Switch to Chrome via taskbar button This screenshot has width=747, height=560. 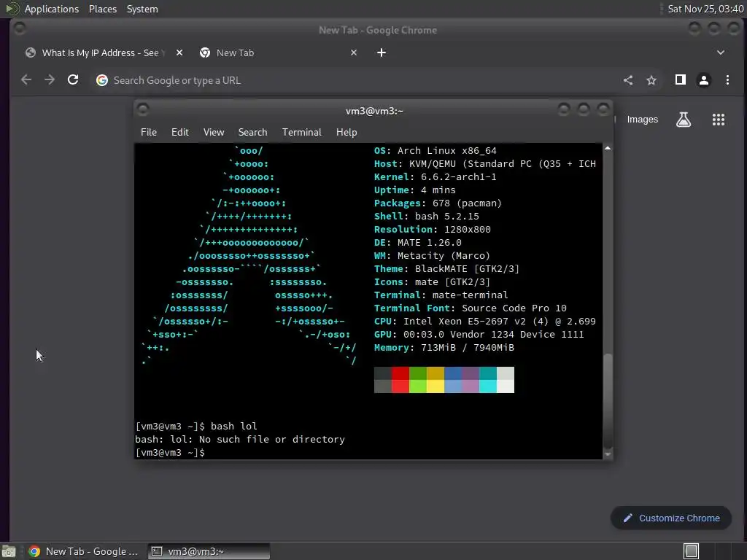[x=85, y=551]
